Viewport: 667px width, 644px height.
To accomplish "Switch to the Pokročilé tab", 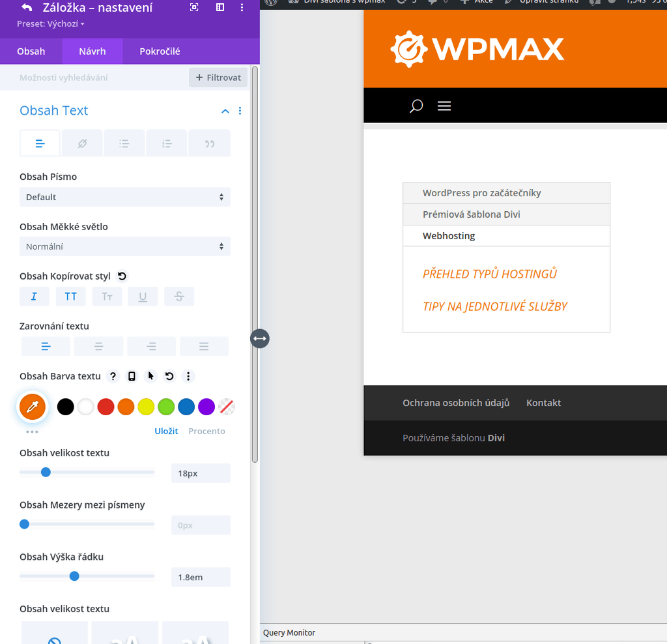I will point(160,51).
